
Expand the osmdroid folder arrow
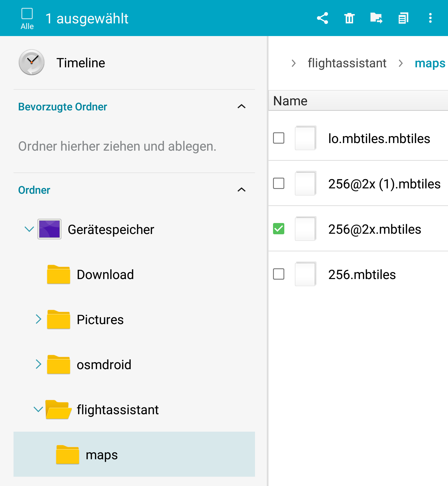point(39,364)
